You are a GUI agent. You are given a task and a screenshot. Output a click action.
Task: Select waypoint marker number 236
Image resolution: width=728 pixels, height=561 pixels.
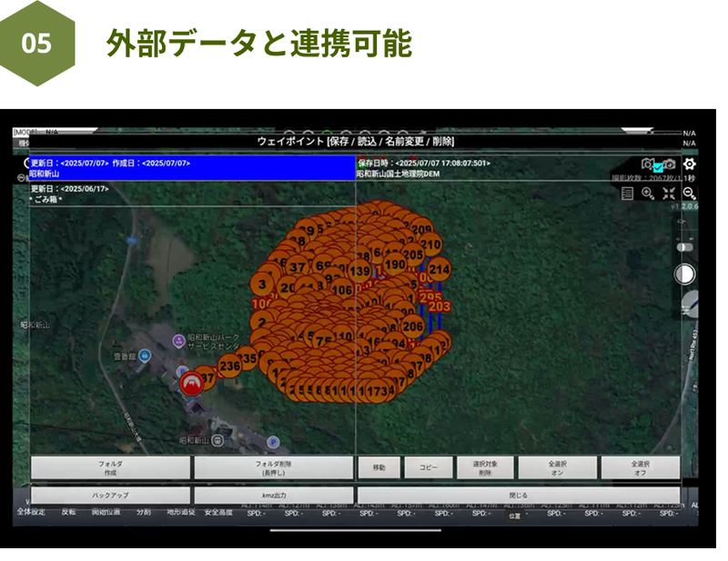[229, 366]
